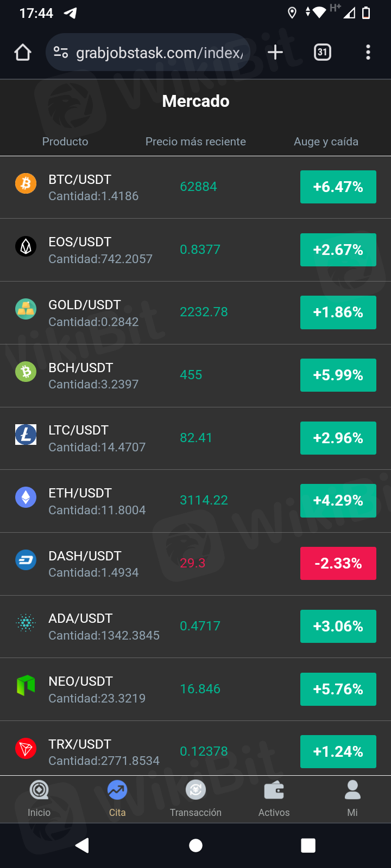Tap the Ethereum coin icon
Screen dimensions: 391x868
[x=26, y=497]
